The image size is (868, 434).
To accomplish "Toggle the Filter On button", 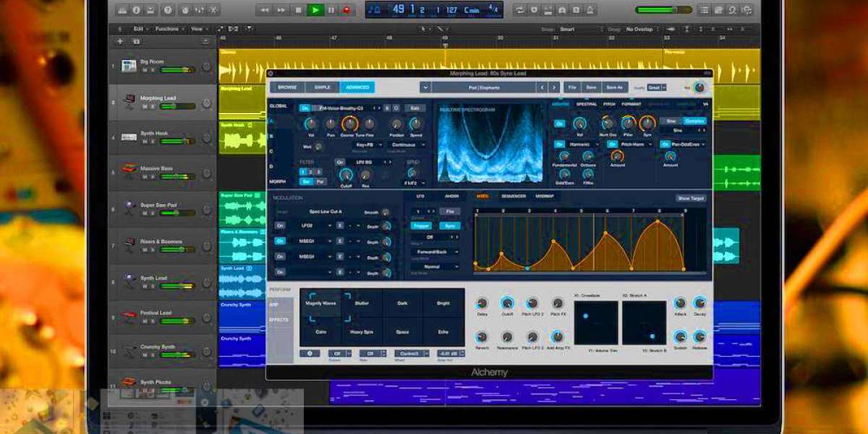I will 339,162.
